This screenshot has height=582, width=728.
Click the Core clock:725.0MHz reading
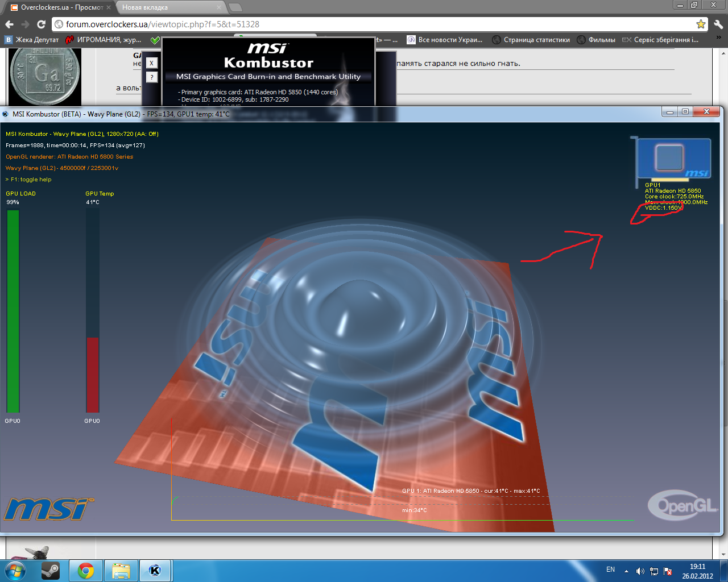674,197
